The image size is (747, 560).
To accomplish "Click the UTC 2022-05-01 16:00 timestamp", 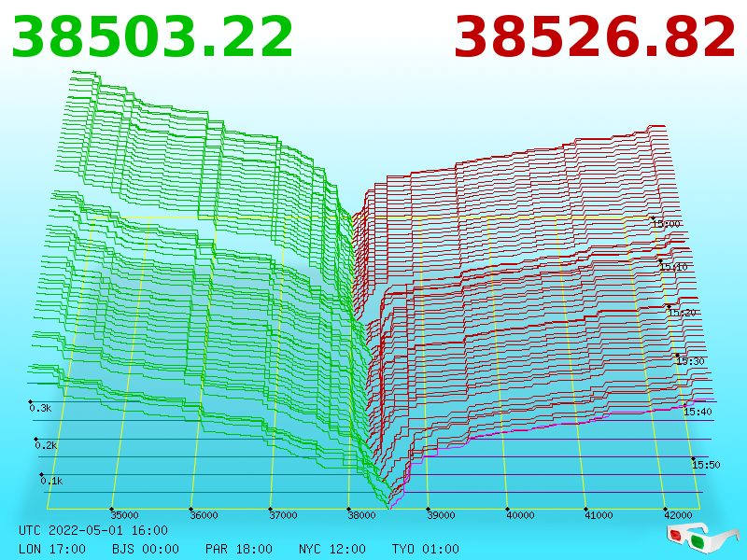I will click(93, 530).
